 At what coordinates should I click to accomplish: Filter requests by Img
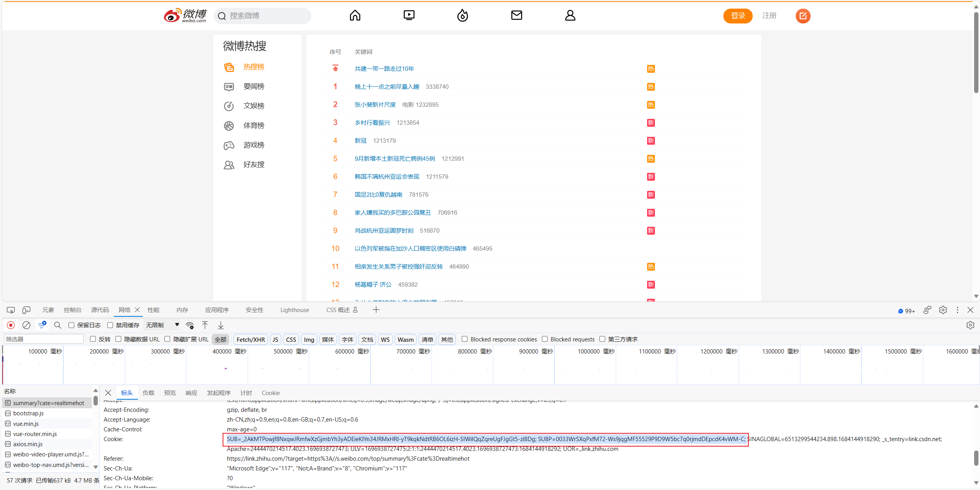click(309, 339)
